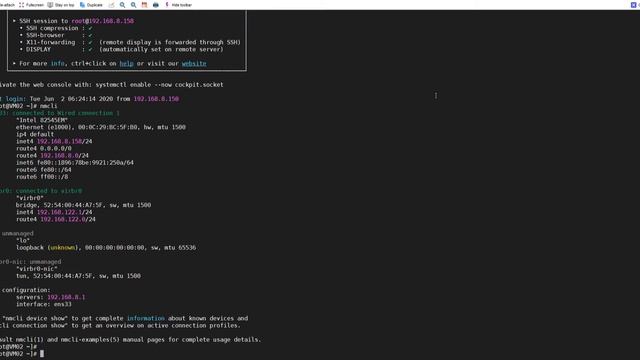This screenshot has width=640, height=360.
Task: Click the X11-forwarding status line
Action: 130,42
